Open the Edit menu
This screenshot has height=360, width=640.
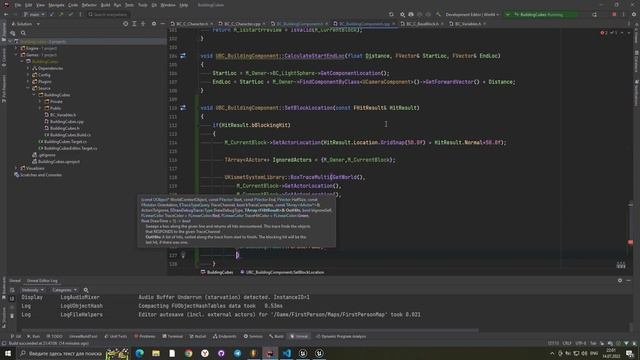pyautogui.click(x=29, y=5)
